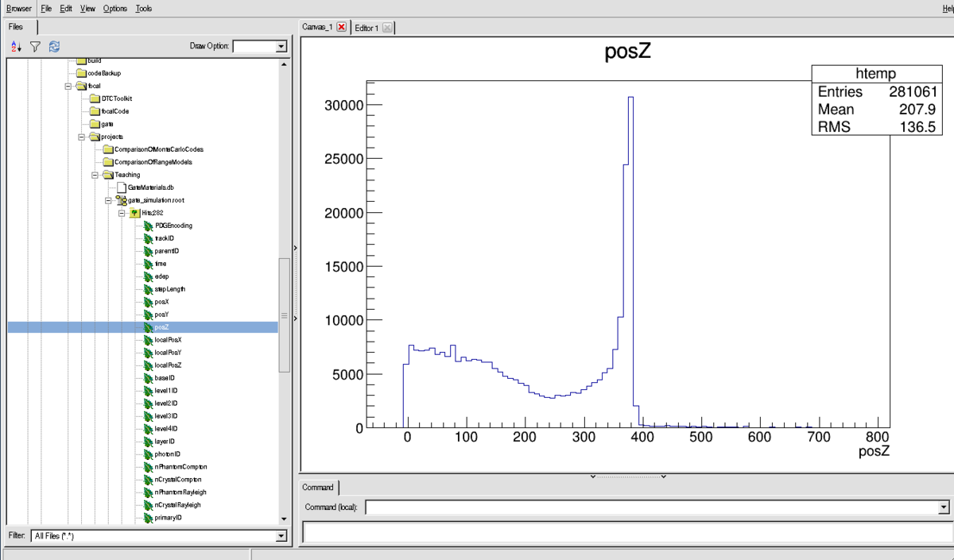Click the file tree vertical scrollbar thumb

(284, 315)
